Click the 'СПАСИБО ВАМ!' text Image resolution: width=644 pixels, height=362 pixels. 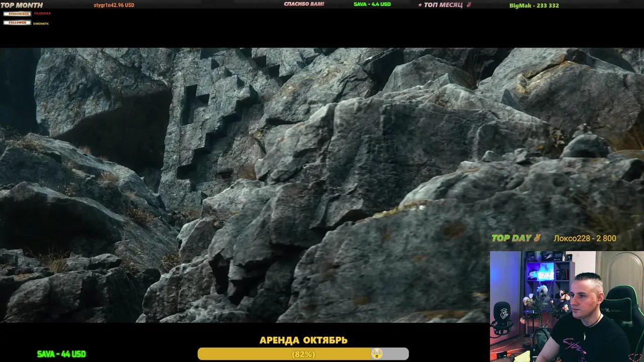[x=304, y=4]
